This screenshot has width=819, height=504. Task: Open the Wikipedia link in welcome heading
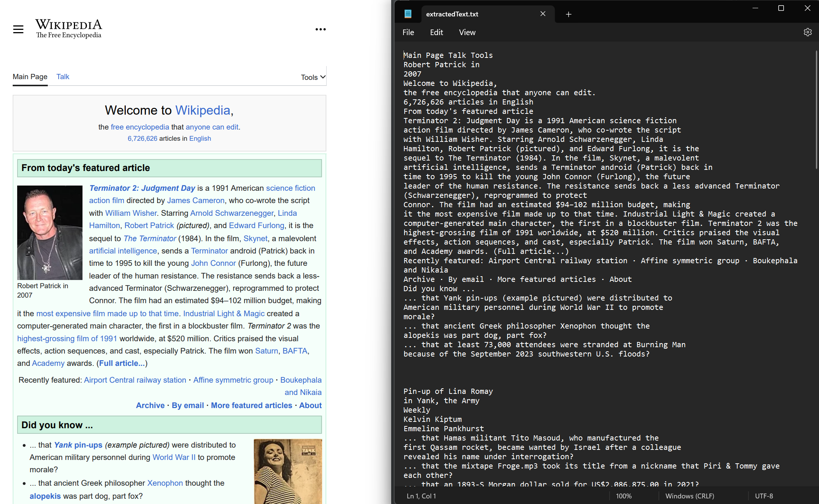click(x=203, y=110)
